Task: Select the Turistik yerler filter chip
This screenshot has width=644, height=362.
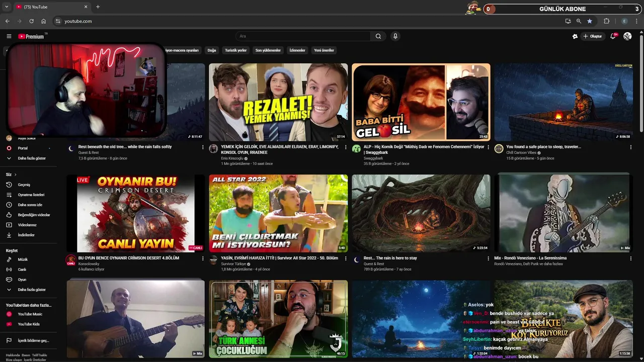Action: tap(236, 50)
